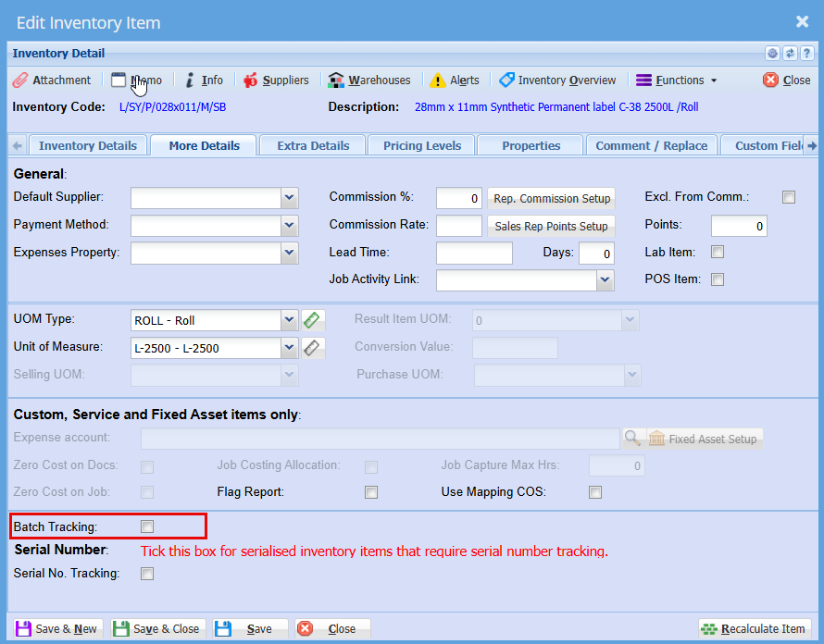Close the Edit Inventory Item dialog with X

[x=802, y=21]
